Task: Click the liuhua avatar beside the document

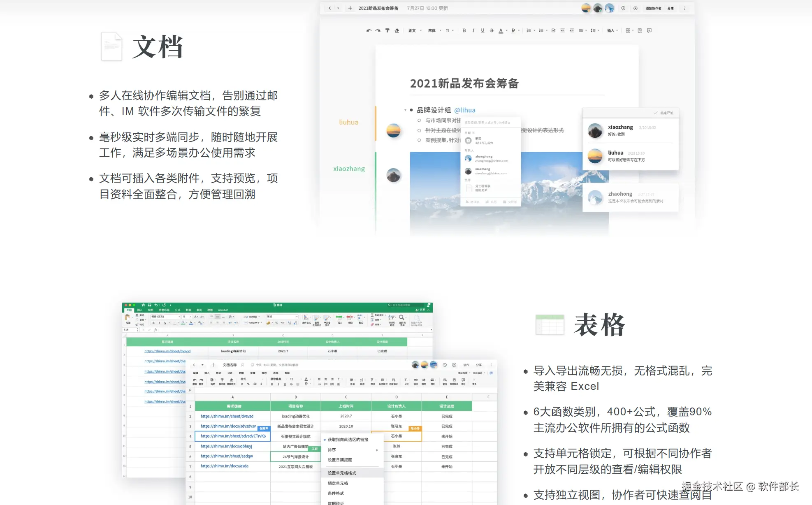Action: tap(393, 131)
